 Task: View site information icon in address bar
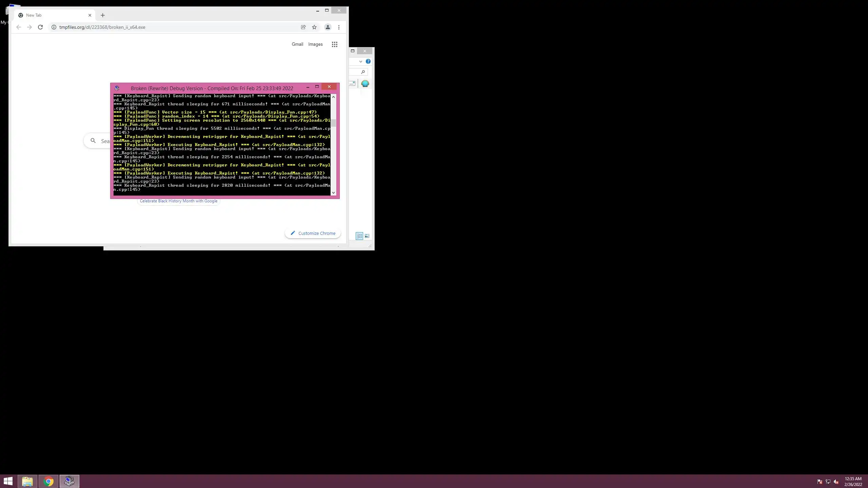tap(54, 27)
